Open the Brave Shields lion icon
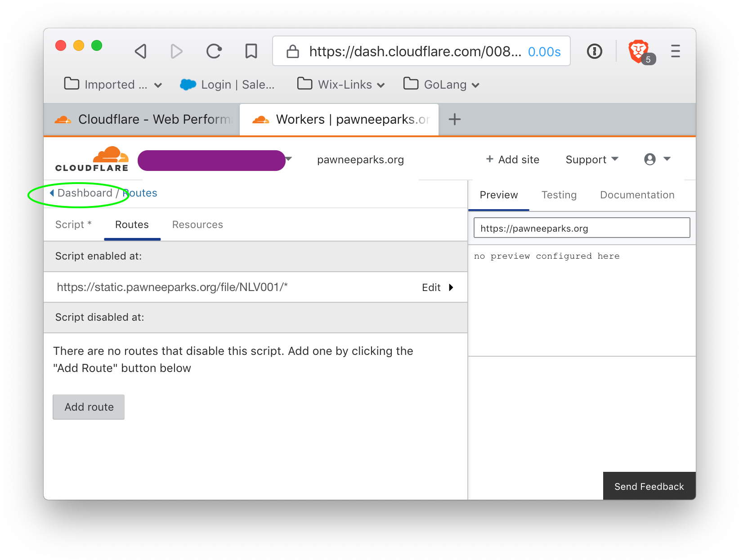739x560 pixels. [638, 51]
